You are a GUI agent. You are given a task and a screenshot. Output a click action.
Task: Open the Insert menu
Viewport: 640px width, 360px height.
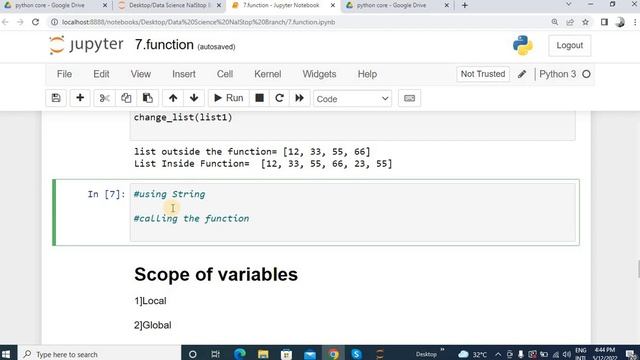(x=184, y=74)
